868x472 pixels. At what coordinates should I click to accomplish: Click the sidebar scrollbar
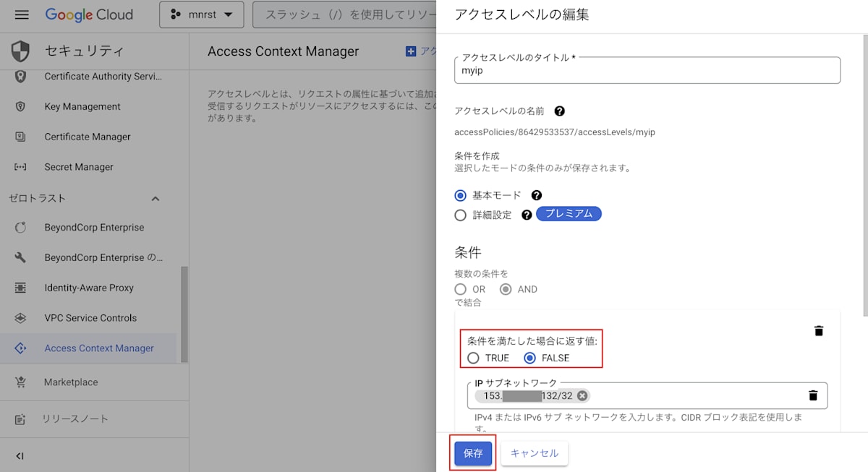[184, 314]
